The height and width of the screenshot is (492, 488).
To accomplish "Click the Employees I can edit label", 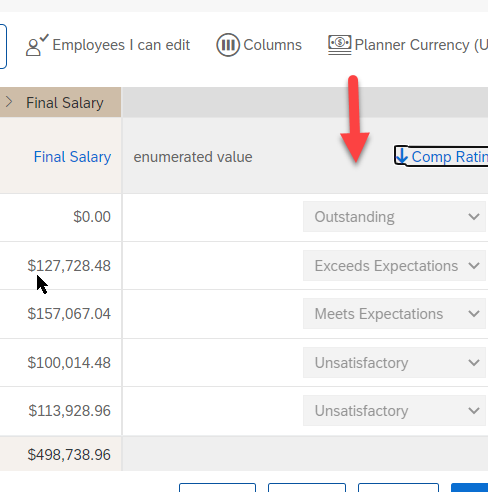I will coord(121,45).
